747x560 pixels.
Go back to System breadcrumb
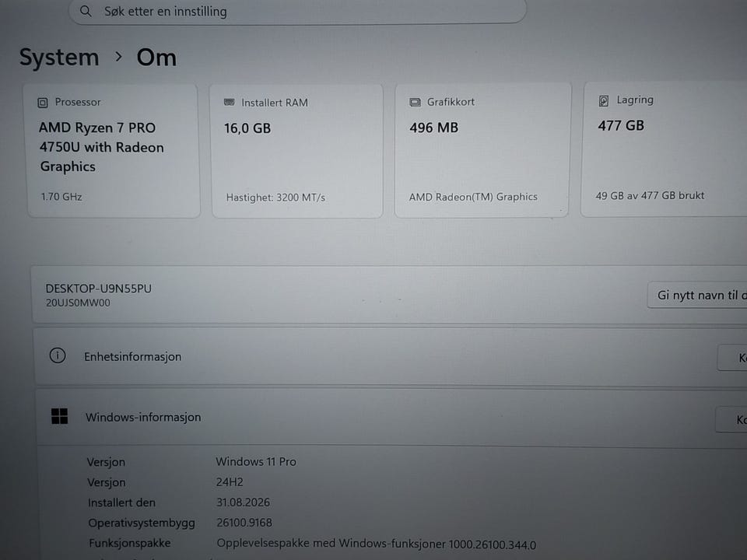click(59, 58)
